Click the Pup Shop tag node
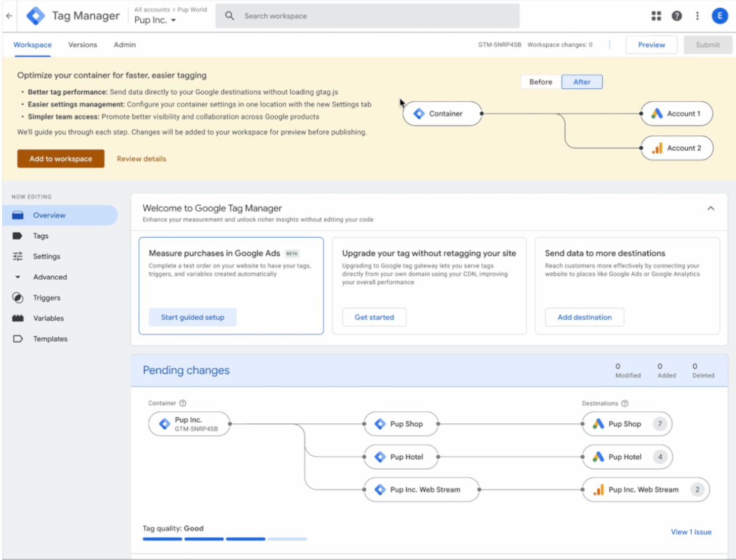This screenshot has width=736, height=560. (401, 424)
